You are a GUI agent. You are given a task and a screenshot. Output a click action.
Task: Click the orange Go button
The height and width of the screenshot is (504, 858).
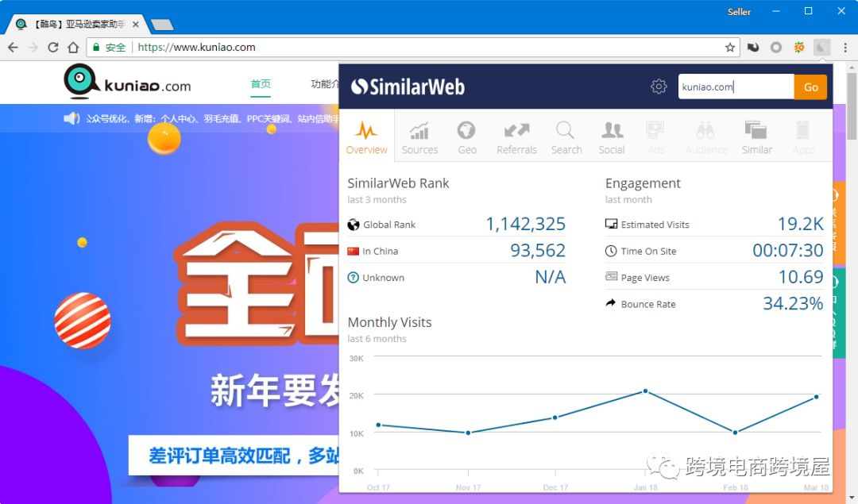[810, 87]
